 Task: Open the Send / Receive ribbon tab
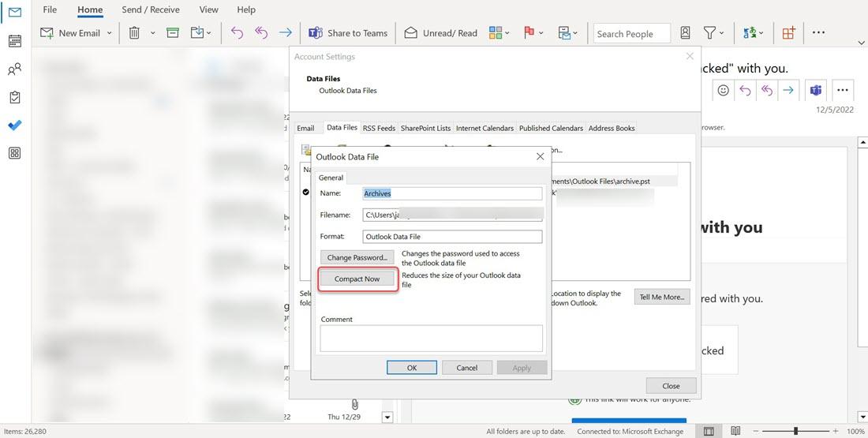pyautogui.click(x=151, y=9)
